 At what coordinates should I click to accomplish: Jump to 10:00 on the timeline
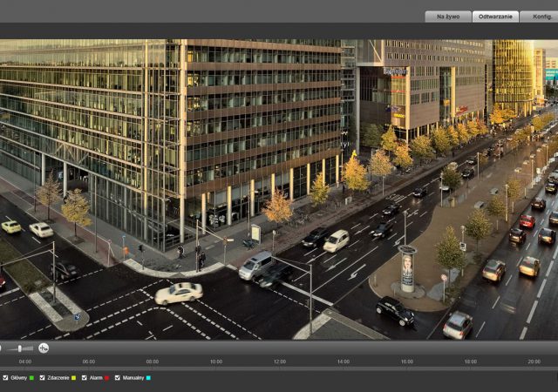(216, 362)
